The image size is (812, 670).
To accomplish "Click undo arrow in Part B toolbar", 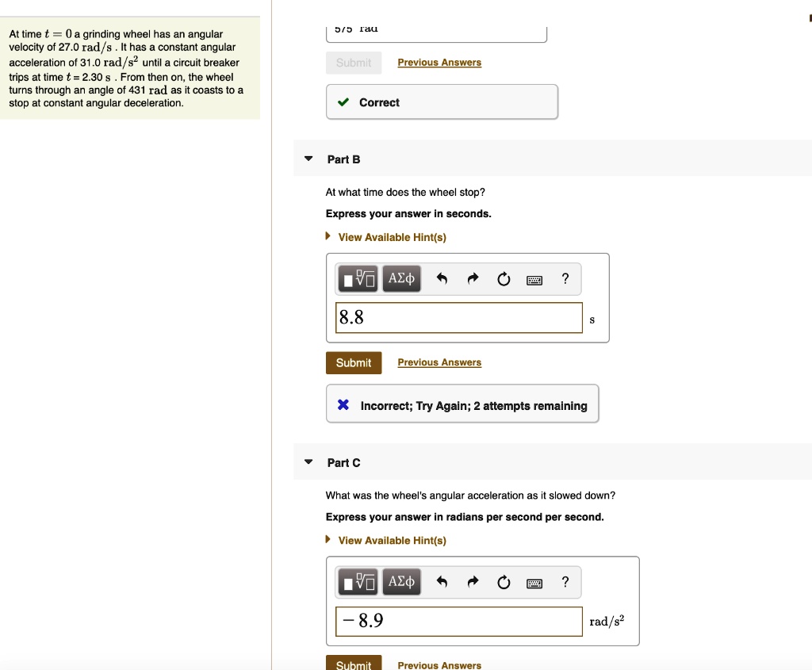I will pos(442,279).
